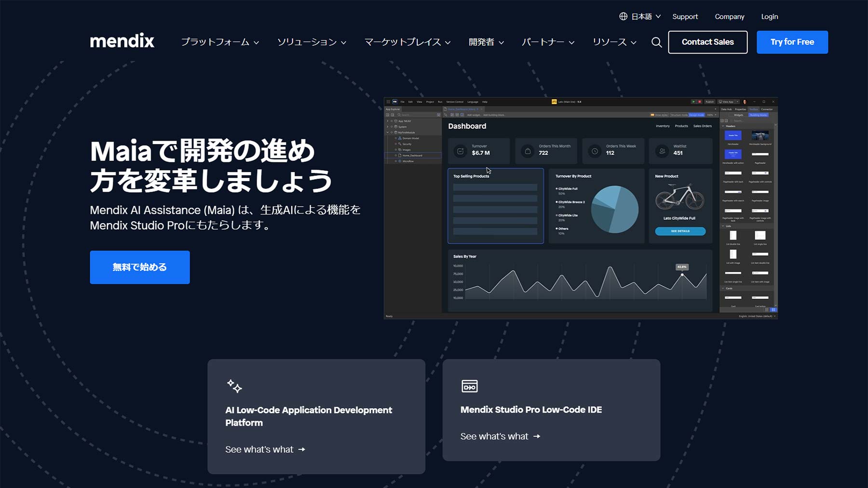Expand the マーケットプレイス menu
Image resolution: width=868 pixels, height=488 pixels.
[x=407, y=42]
